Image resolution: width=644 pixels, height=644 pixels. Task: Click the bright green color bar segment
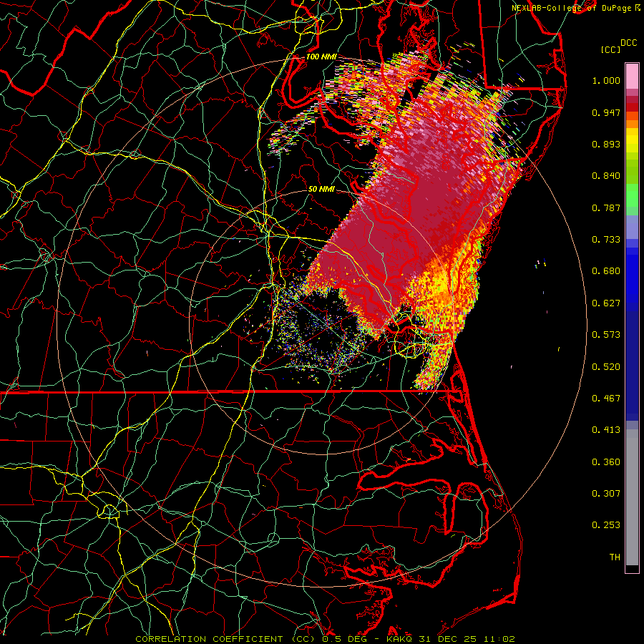tap(632, 195)
